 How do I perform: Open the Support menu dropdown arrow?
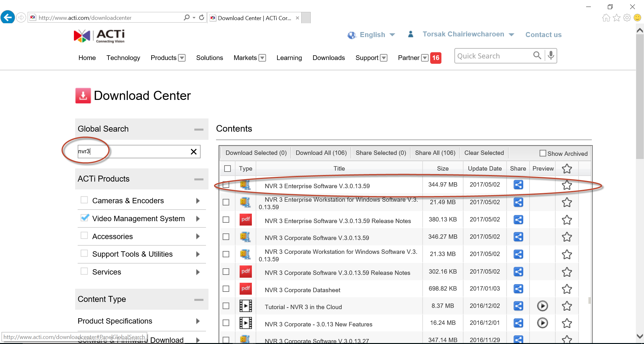coord(384,58)
